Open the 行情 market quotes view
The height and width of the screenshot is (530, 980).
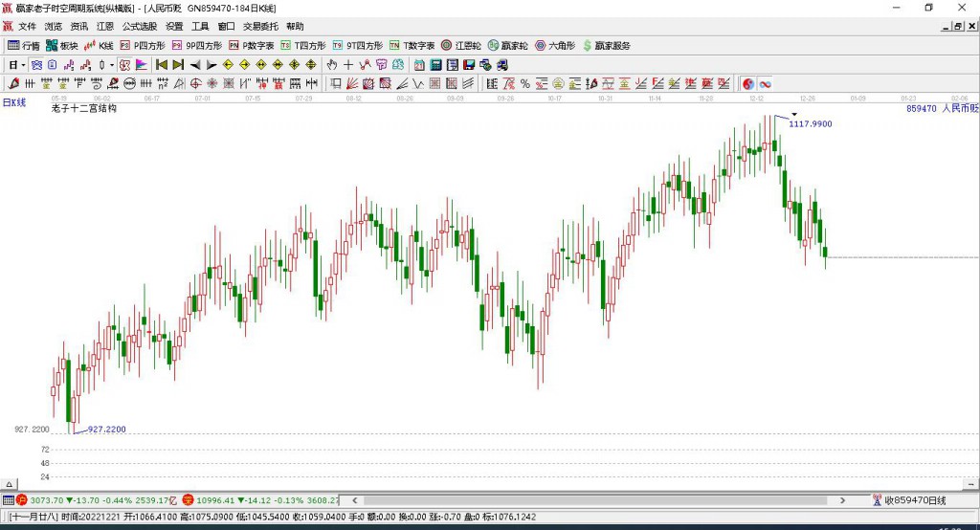click(24, 46)
